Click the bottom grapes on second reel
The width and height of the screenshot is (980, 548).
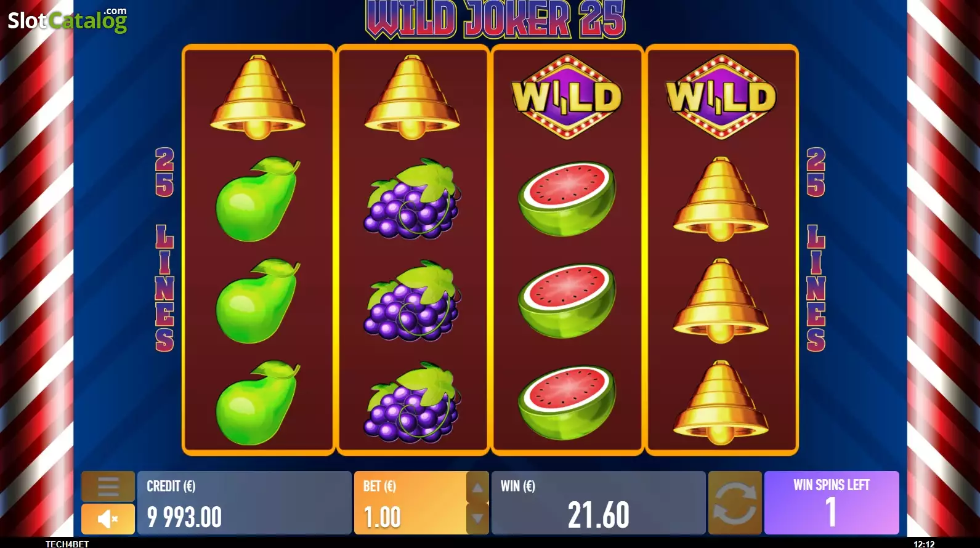point(412,402)
